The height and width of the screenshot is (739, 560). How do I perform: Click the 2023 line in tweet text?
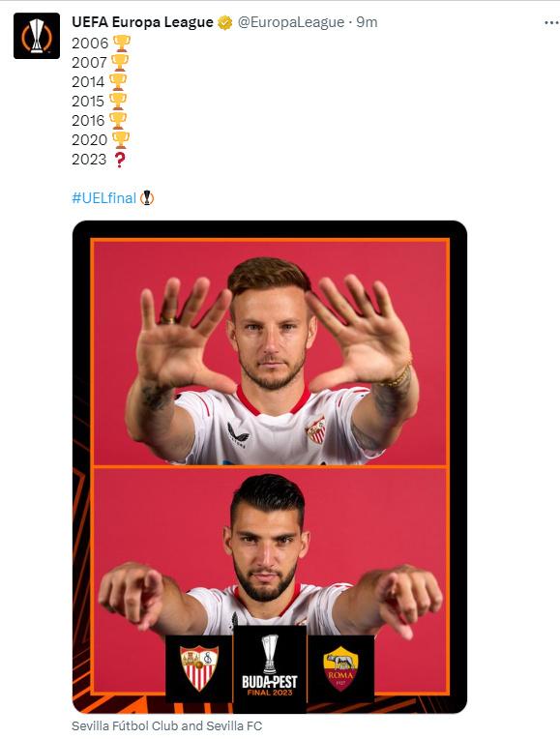click(99, 160)
